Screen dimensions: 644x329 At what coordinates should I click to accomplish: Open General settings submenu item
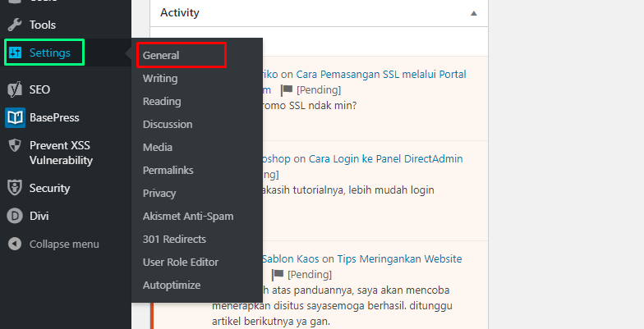coord(161,56)
